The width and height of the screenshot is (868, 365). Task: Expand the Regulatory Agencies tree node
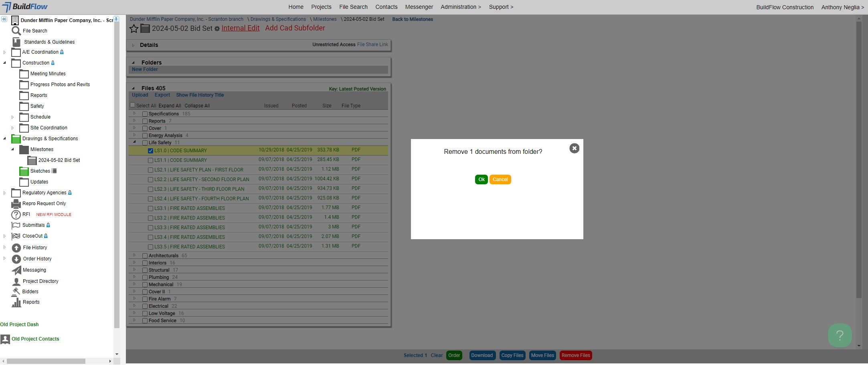coord(4,193)
